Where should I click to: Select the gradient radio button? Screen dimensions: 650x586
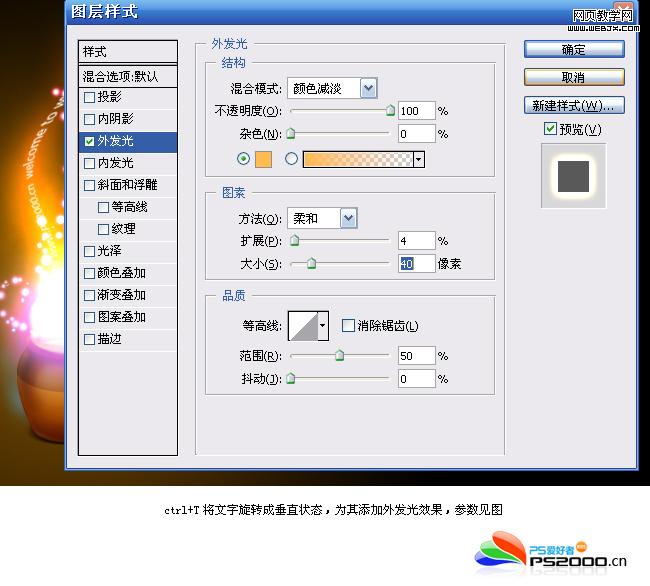coord(291,159)
